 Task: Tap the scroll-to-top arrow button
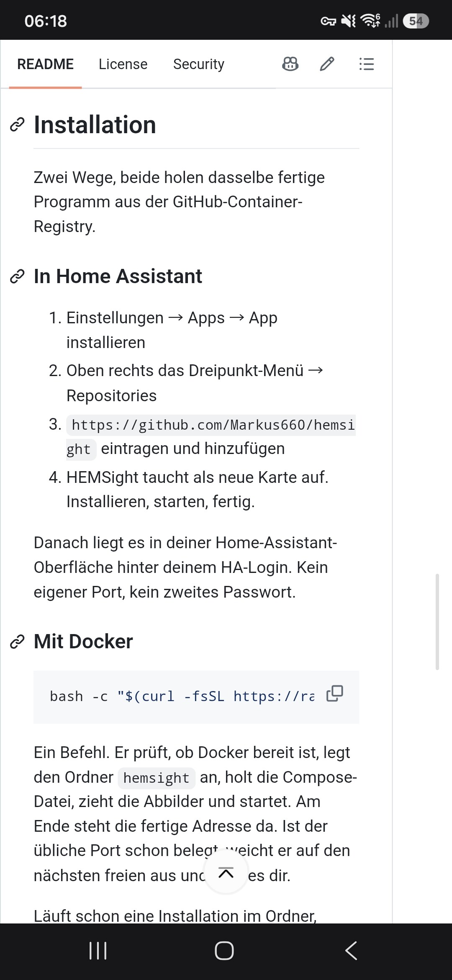(x=226, y=873)
